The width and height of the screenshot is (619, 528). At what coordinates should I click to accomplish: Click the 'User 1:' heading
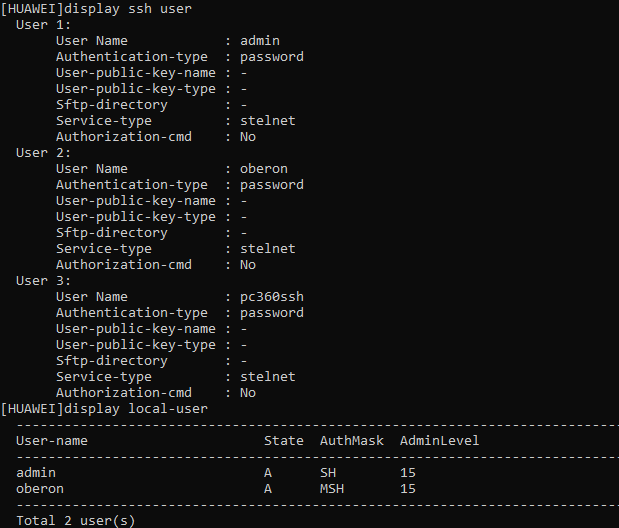click(43, 25)
